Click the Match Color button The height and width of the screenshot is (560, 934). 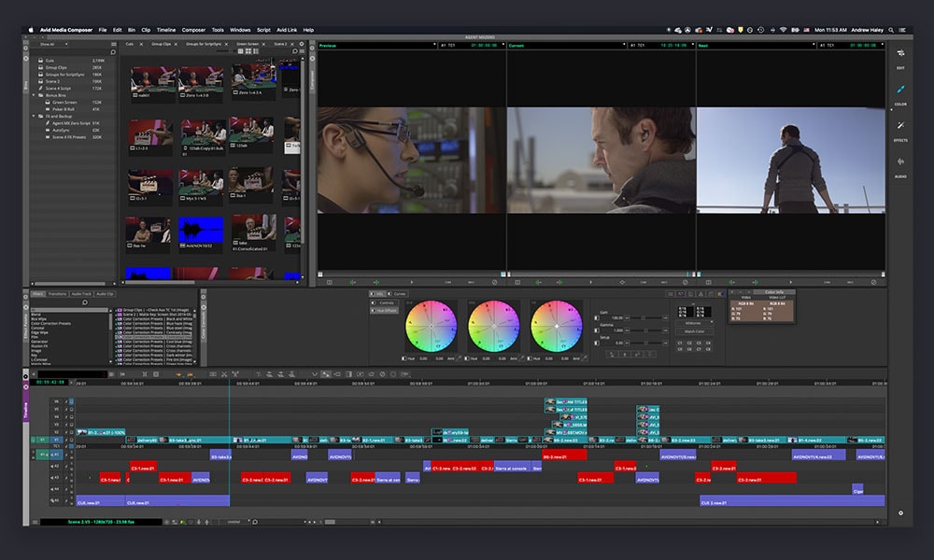pos(694,331)
